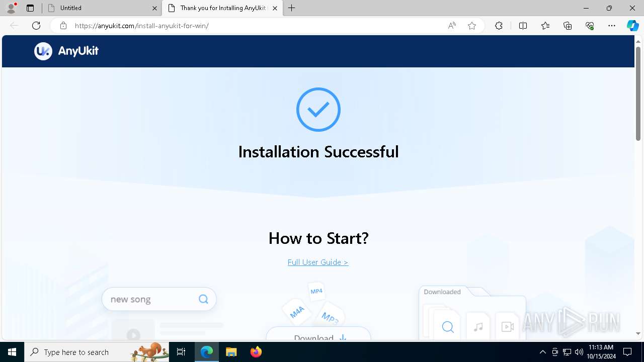The image size is (644, 362).
Task: Switch to the Untitled tab
Action: coord(103,8)
